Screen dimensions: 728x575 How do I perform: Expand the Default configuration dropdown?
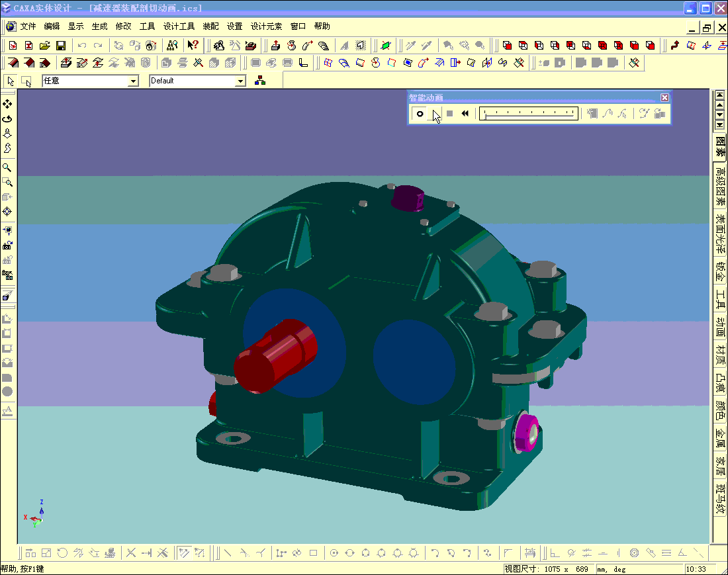[240, 81]
